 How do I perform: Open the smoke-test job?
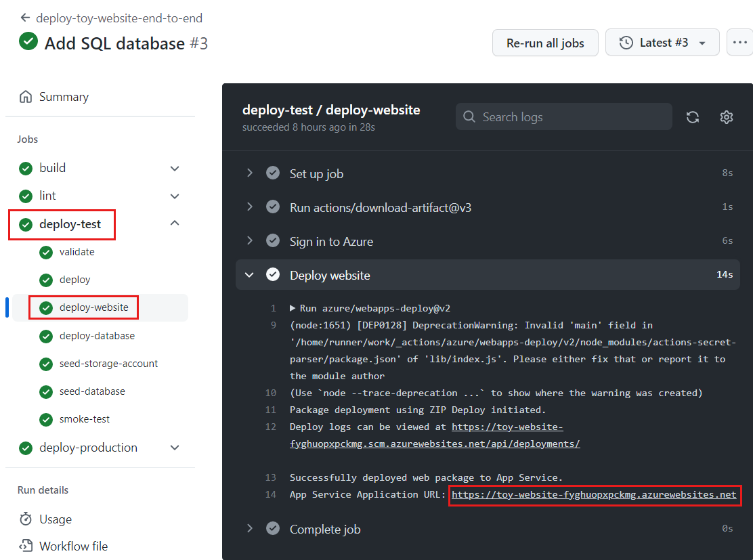(85, 420)
